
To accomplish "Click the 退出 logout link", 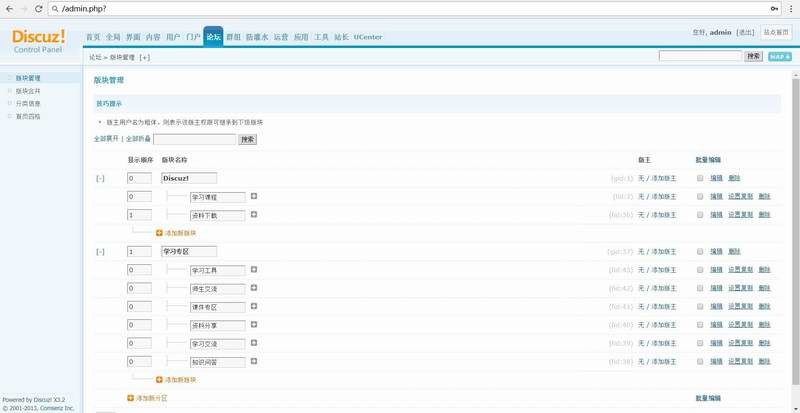I will point(745,32).
